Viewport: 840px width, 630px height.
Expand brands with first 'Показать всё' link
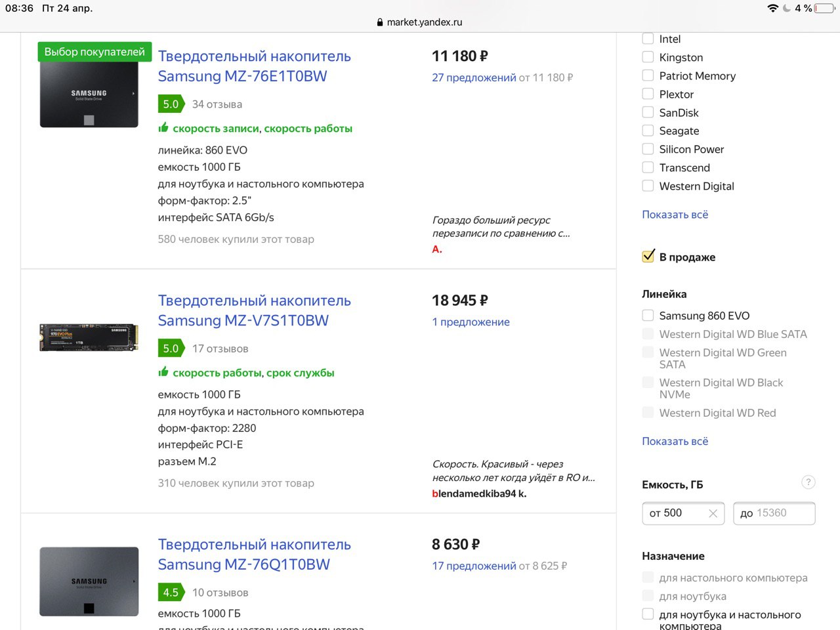(675, 215)
